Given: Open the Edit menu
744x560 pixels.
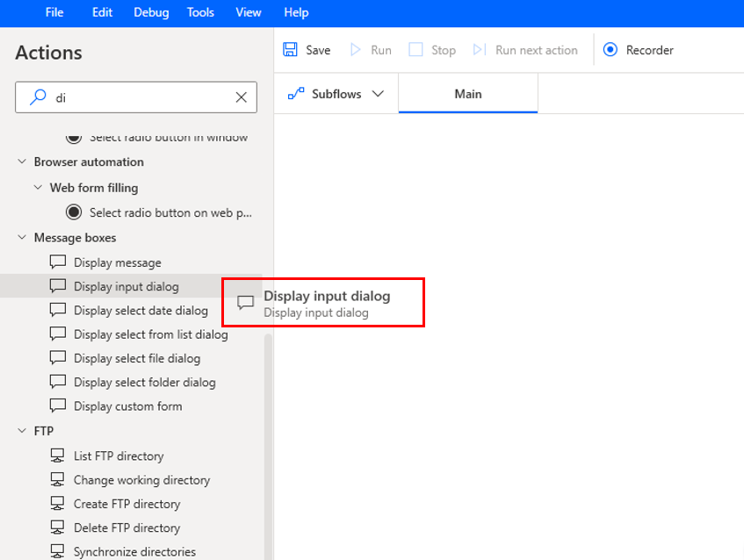Looking at the screenshot, I should point(102,12).
